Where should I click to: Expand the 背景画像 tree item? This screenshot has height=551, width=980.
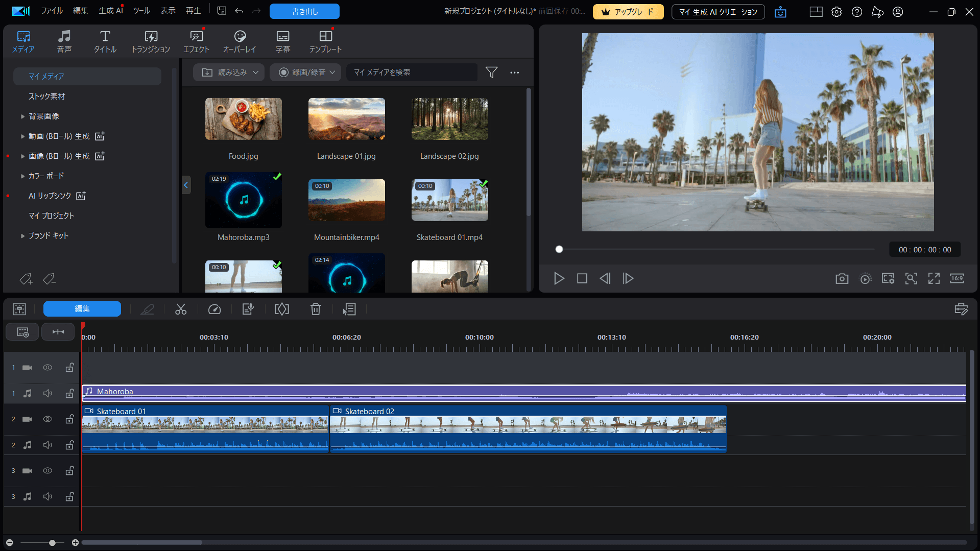(x=22, y=116)
